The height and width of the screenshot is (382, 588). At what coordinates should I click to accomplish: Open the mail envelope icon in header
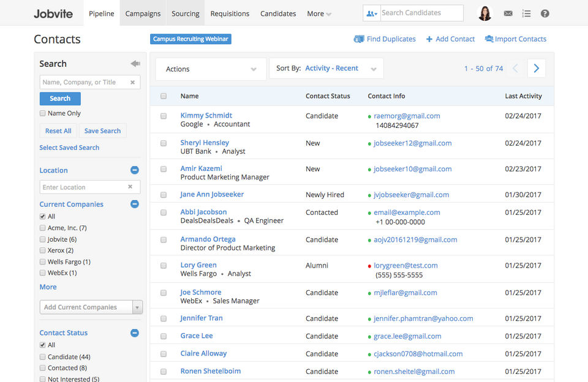click(x=508, y=13)
